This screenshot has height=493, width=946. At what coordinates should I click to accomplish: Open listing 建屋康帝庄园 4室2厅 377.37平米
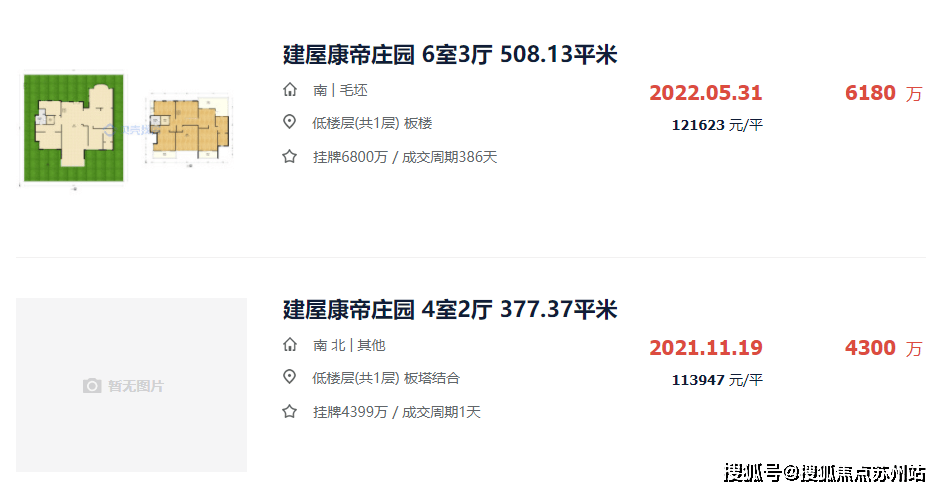(x=449, y=310)
